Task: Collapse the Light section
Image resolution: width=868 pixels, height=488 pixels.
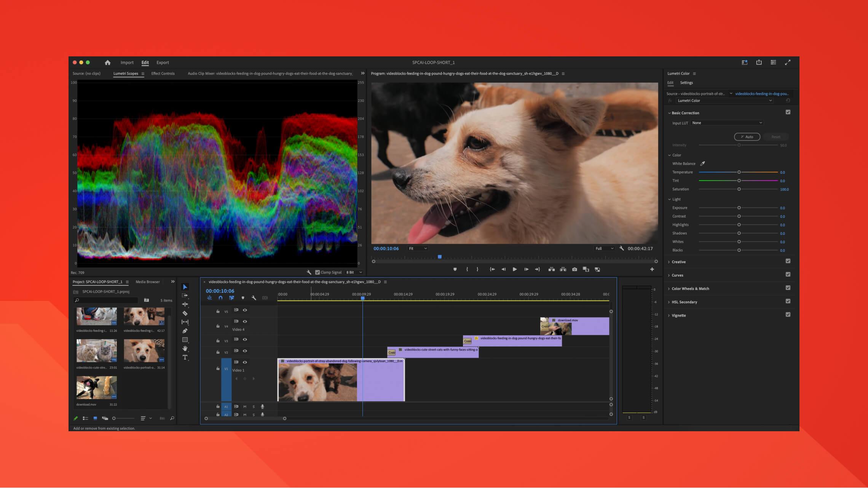Action: (x=669, y=199)
